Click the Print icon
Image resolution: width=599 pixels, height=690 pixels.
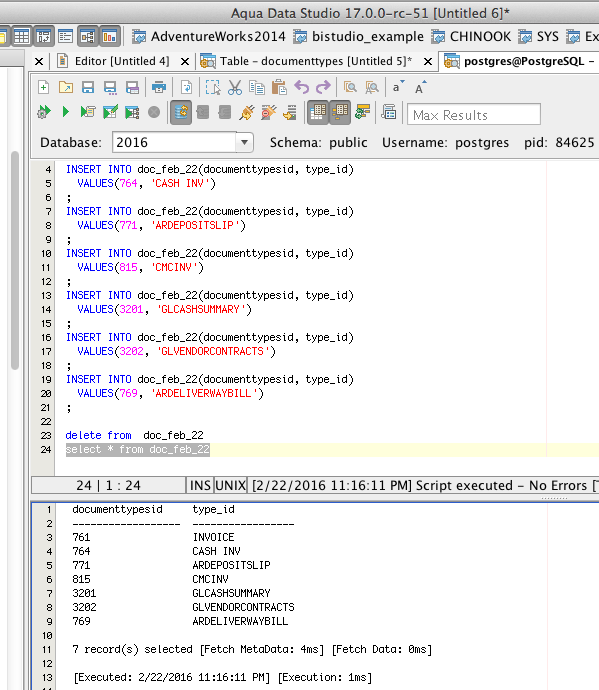tap(159, 87)
